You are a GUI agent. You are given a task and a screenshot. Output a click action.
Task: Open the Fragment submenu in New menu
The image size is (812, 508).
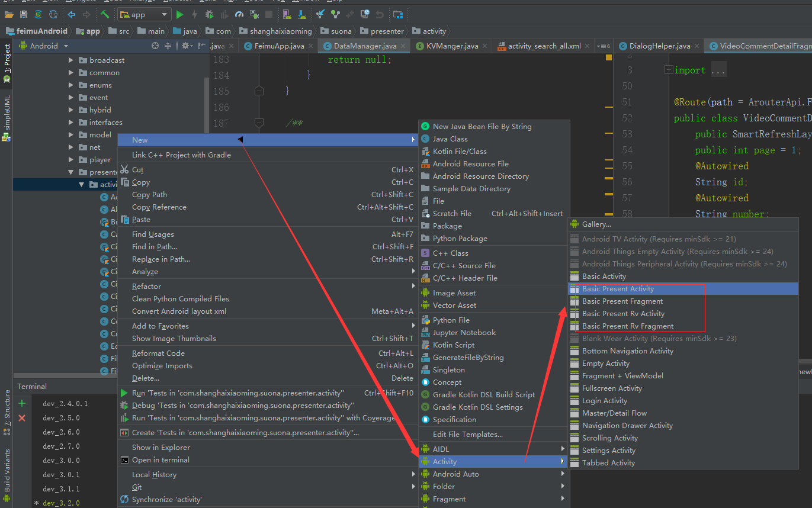click(x=494, y=499)
